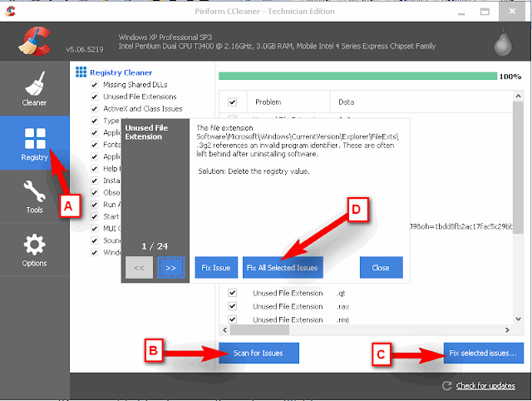Screen dimensions: 532x401
Task: Go to next issue with >> button
Action: (x=170, y=268)
